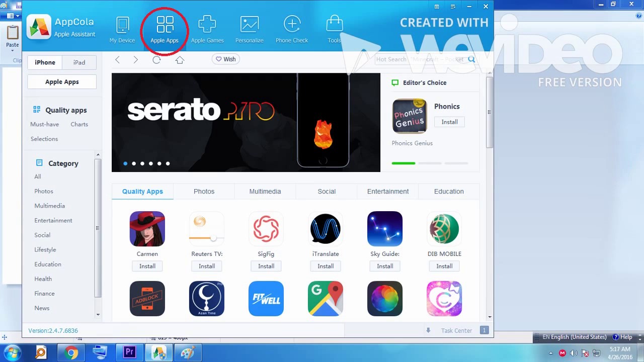Open the pink heart app icon
The width and height of the screenshot is (644, 362).
[x=444, y=299]
